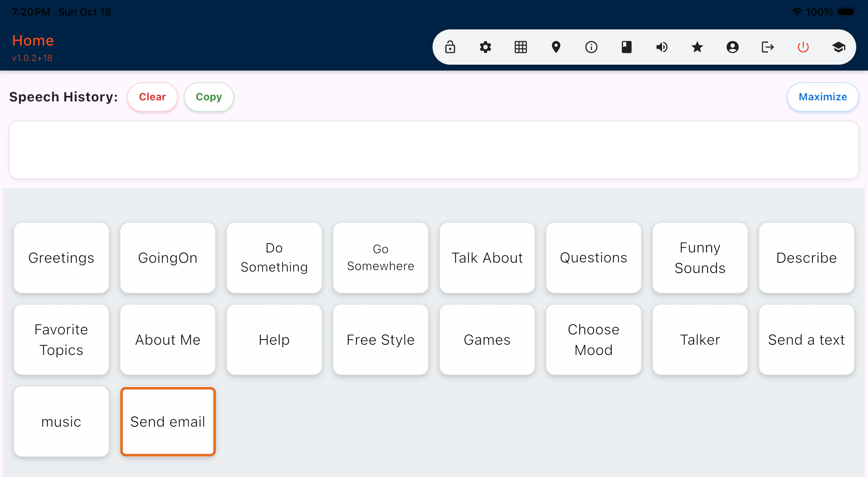Click the logout arrow icon

coord(768,47)
